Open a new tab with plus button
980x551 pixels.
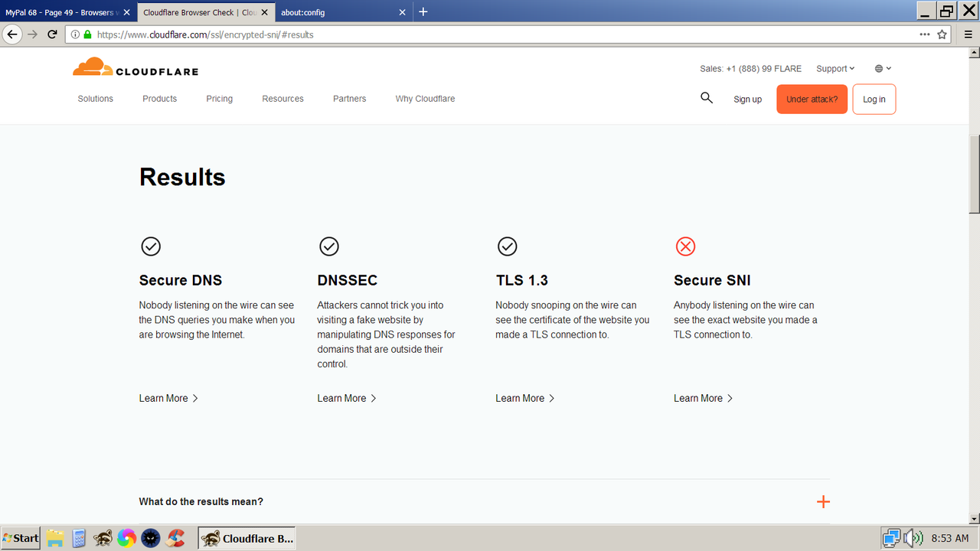click(423, 11)
